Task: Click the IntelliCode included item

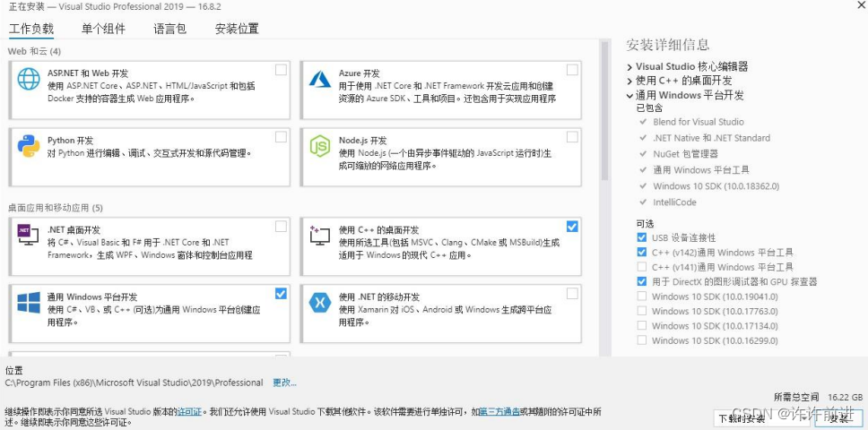Action: (674, 202)
